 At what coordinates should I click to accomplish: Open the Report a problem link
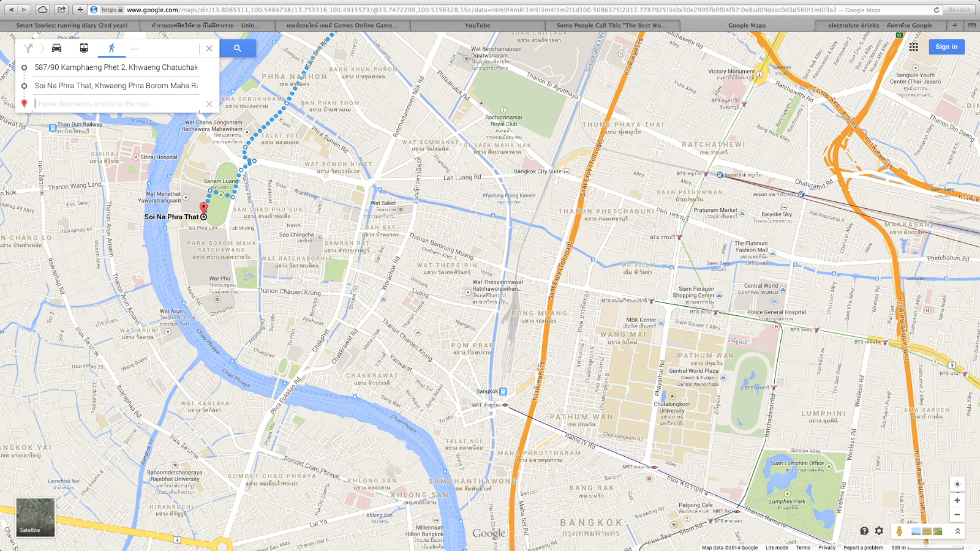click(864, 547)
